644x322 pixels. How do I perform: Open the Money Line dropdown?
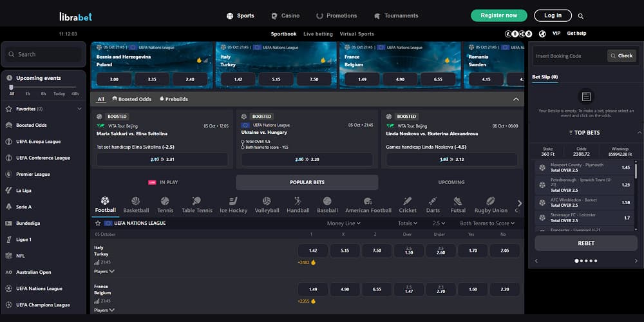click(x=344, y=223)
